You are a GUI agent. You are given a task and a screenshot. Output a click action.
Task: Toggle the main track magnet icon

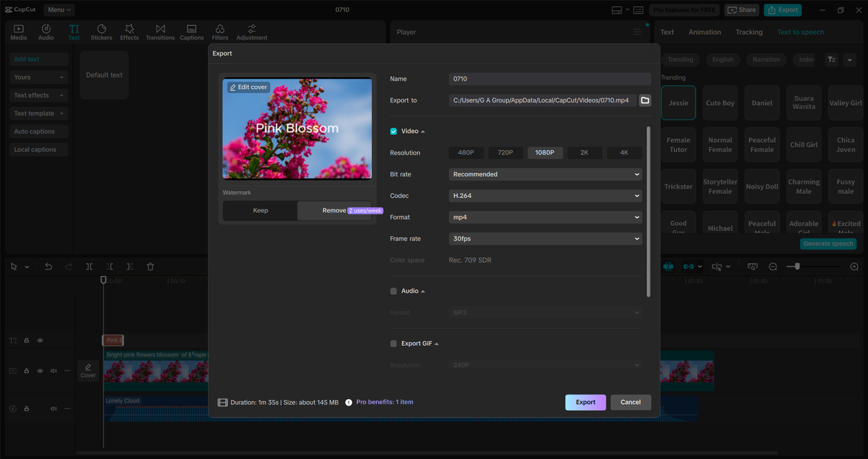tap(668, 267)
